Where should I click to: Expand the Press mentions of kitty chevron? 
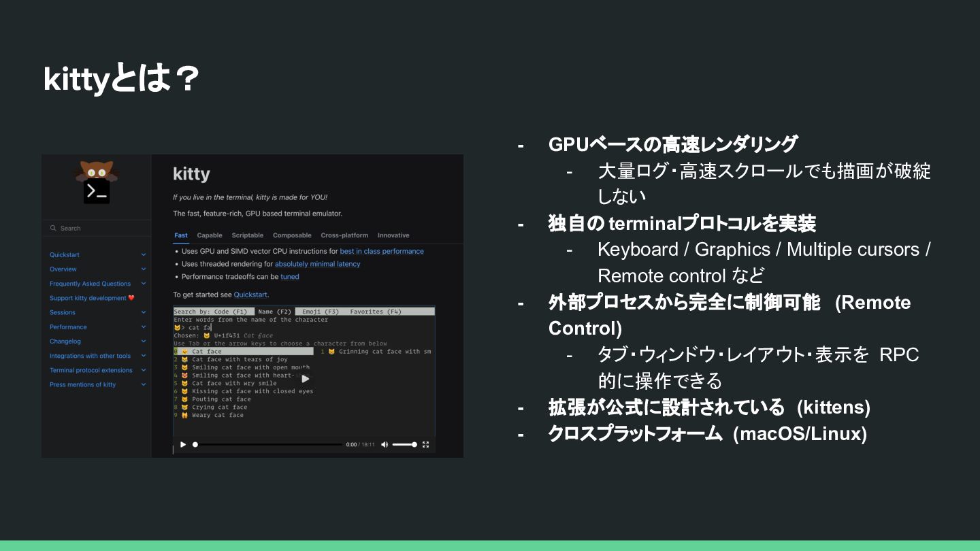tap(144, 385)
